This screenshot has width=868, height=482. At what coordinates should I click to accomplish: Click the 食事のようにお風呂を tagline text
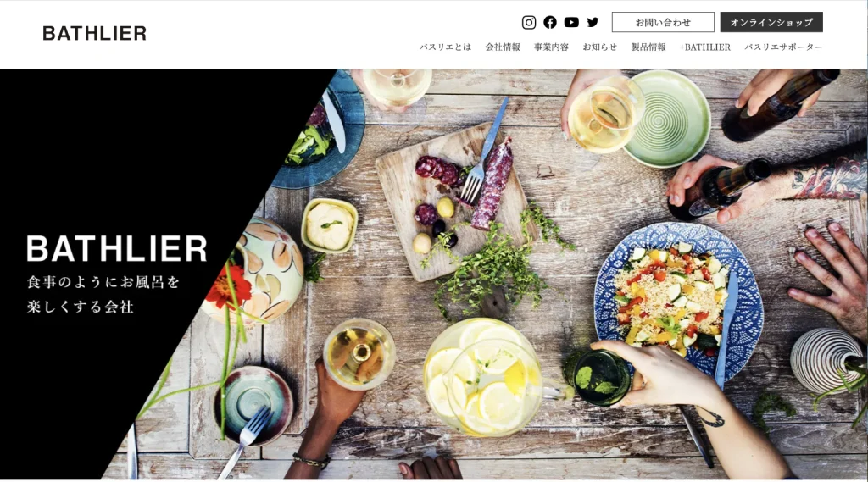[103, 282]
